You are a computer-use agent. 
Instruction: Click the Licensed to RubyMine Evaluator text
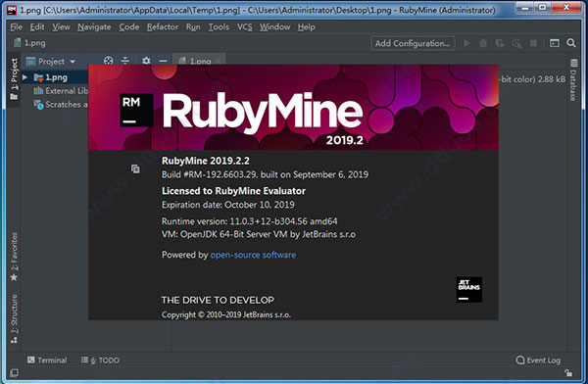233,191
